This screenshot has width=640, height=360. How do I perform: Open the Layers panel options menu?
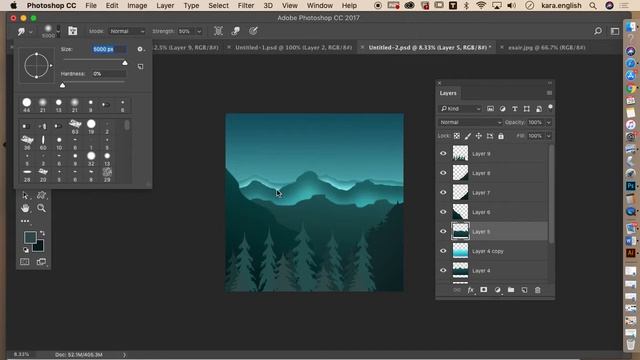pyautogui.click(x=549, y=93)
